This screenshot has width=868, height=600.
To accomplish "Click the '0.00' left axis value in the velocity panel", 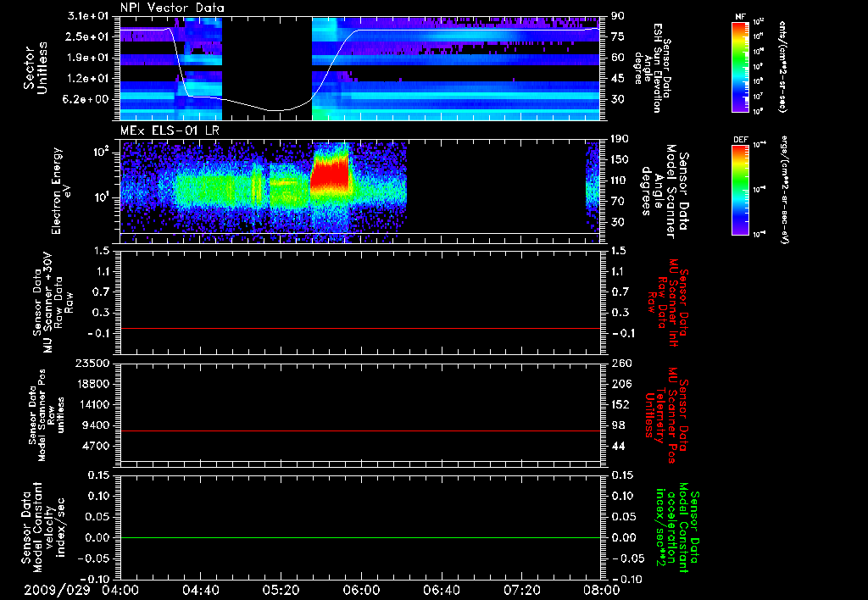I will tap(98, 537).
